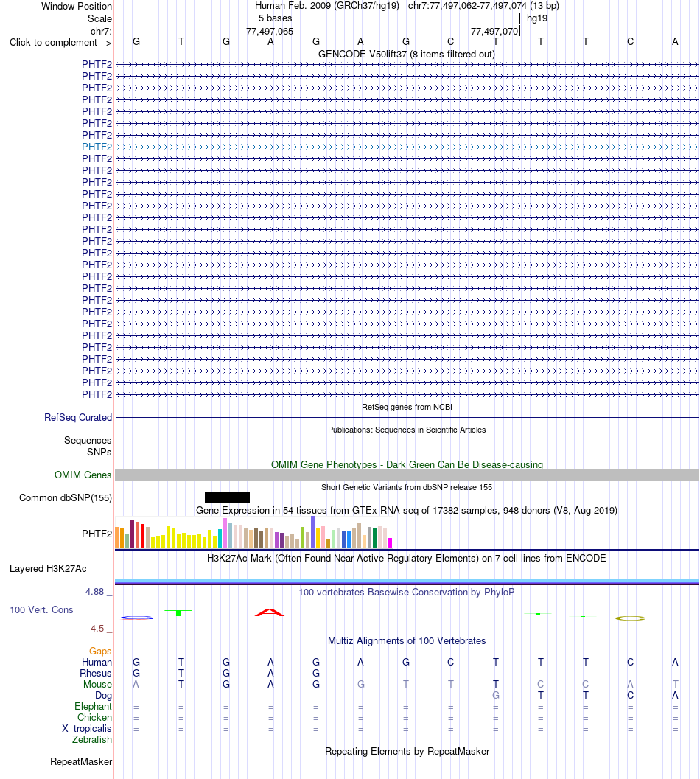The width and height of the screenshot is (700, 779).
Task: Click the Dog alignment row label
Action: tap(103, 696)
